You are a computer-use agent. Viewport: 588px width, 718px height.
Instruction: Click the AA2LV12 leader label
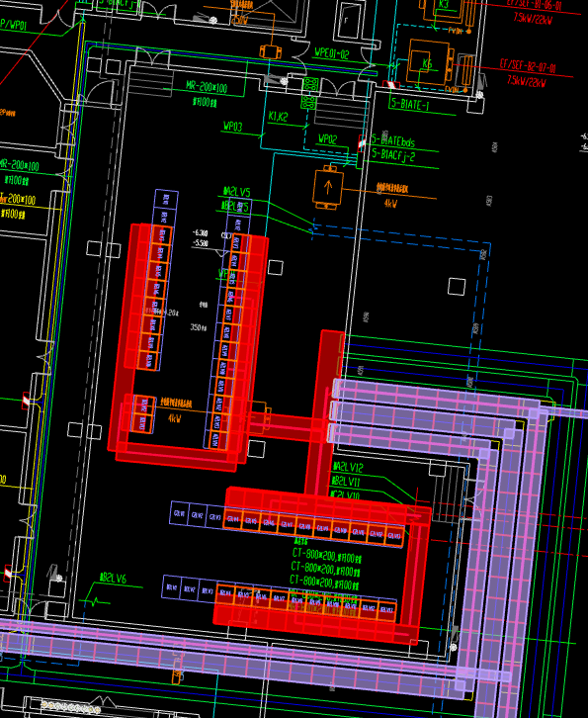[348, 467]
